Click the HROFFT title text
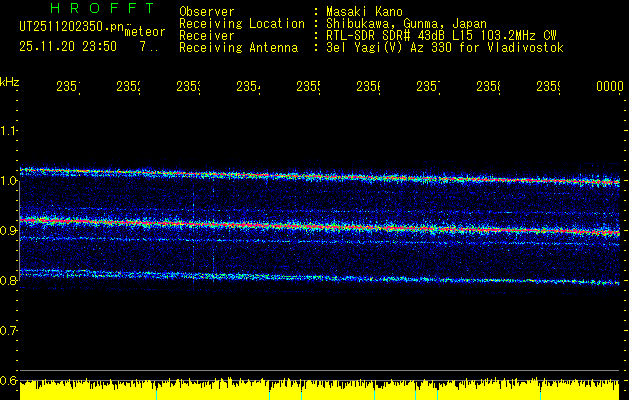Viewport: 629px width, 400px height. 87,8
